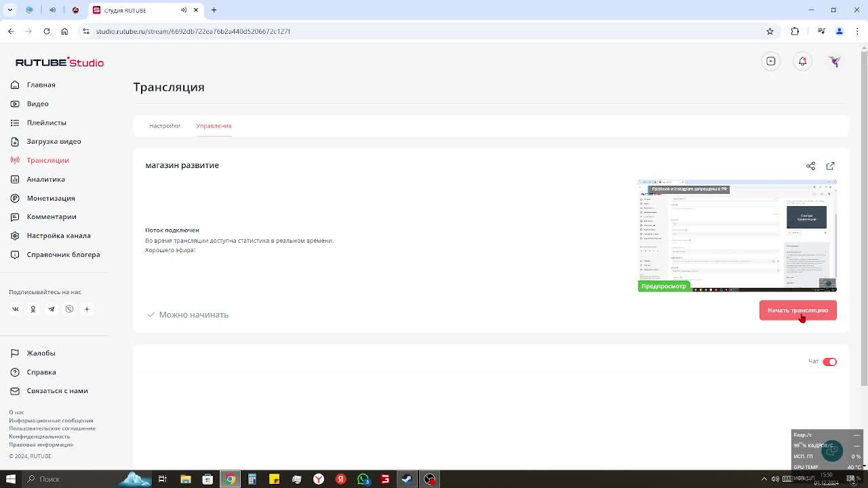Open the Chrome three-dot menu
The height and width of the screenshot is (488, 868).
[856, 31]
